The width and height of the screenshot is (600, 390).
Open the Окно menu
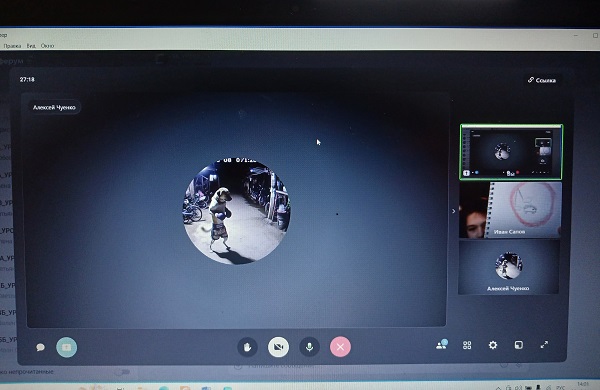tap(47, 46)
